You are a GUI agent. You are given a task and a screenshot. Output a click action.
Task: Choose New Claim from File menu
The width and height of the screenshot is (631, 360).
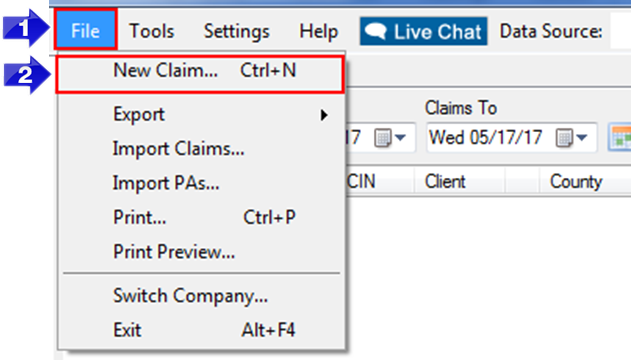click(200, 75)
